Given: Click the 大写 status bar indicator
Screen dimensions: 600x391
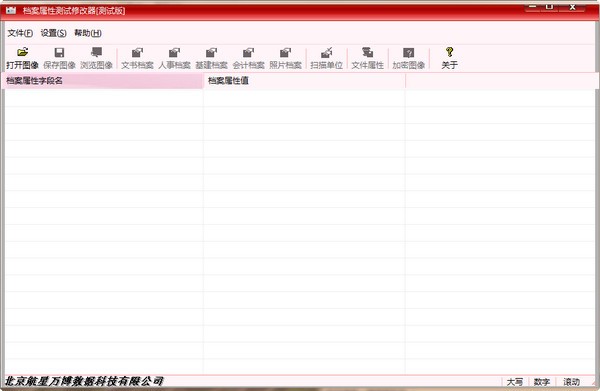Looking at the screenshot, I should 515,381.
